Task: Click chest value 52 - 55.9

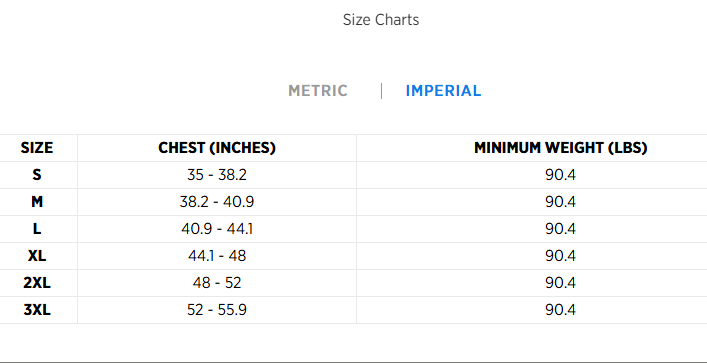Action: pyautogui.click(x=217, y=310)
